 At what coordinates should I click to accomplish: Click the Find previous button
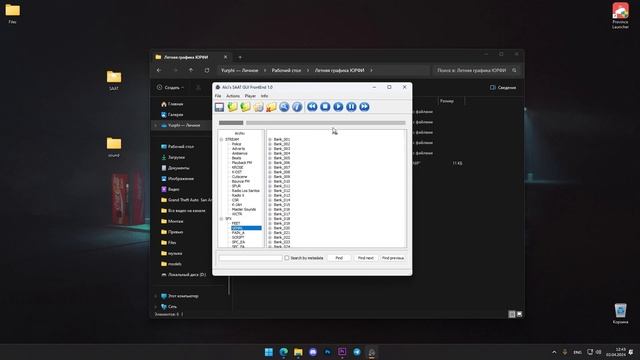(393, 258)
